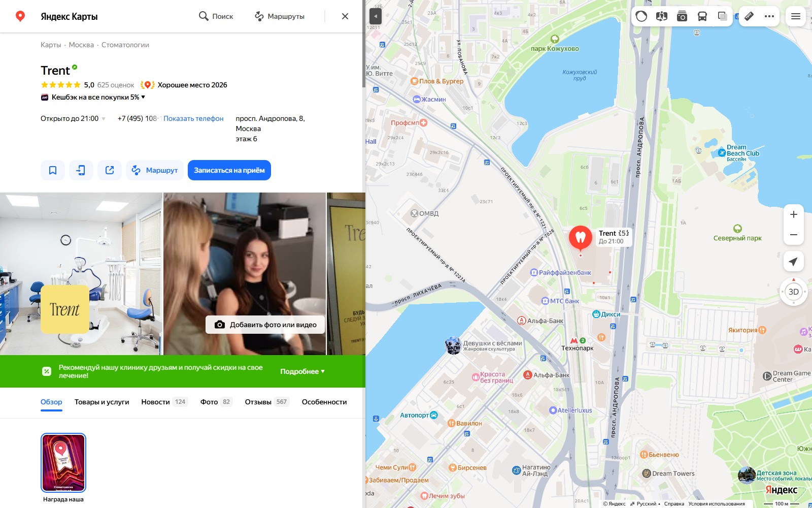Go to Стоматологии breadcrumb

point(125,45)
